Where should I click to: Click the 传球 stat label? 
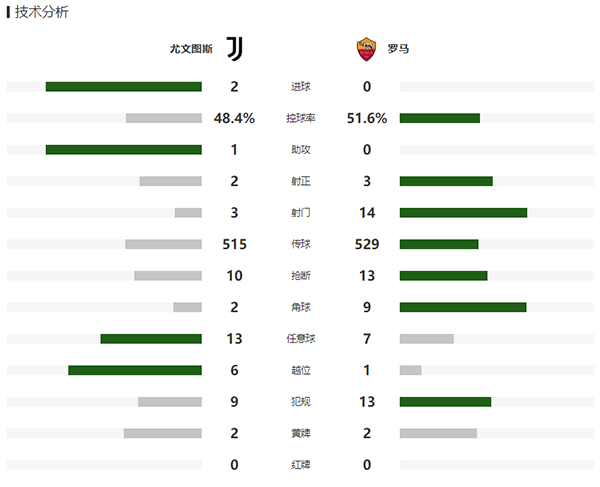[x=300, y=244]
